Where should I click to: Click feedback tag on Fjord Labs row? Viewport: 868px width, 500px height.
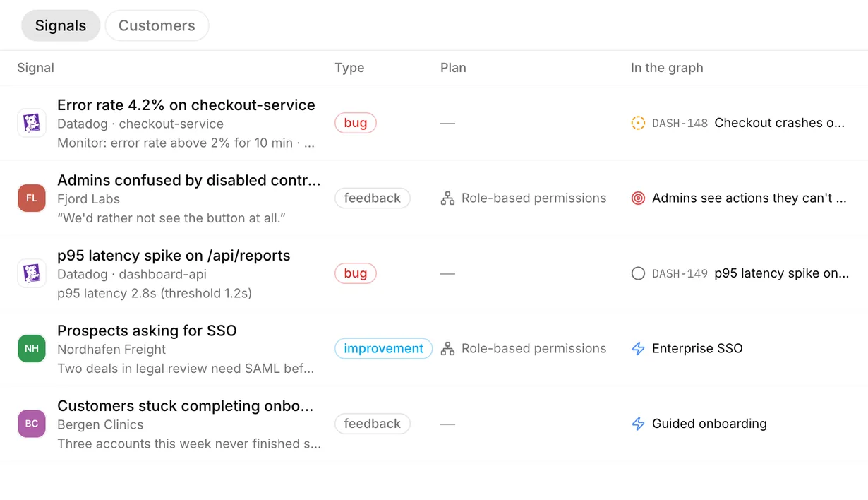pos(373,198)
